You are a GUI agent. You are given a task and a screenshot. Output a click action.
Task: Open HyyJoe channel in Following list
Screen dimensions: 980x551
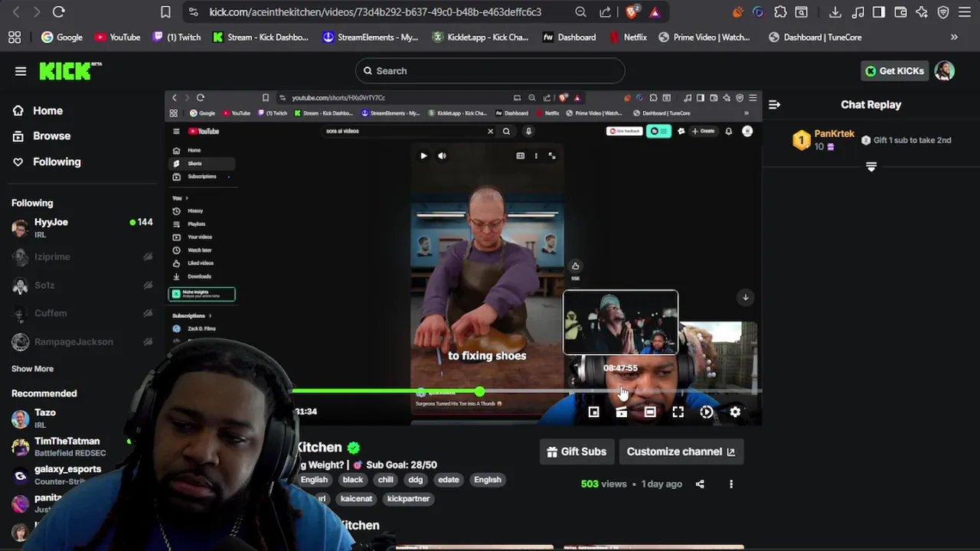click(82, 228)
